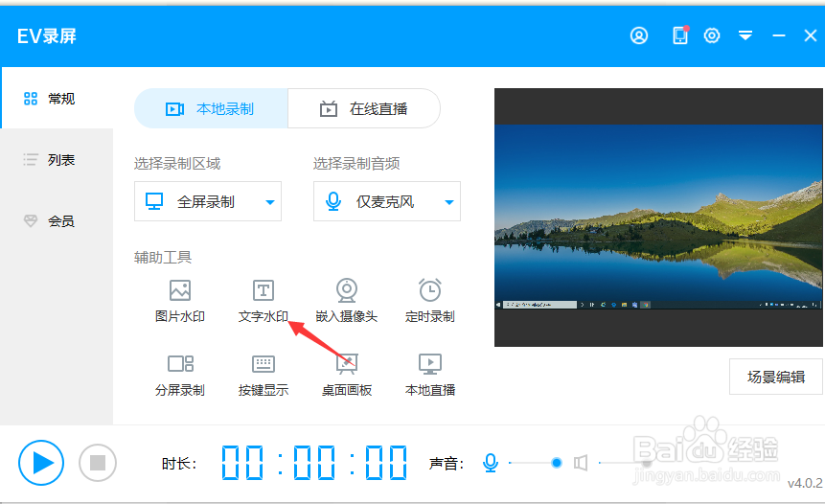Minimize the EV录屏 window
825x504 pixels.
pyautogui.click(x=779, y=35)
